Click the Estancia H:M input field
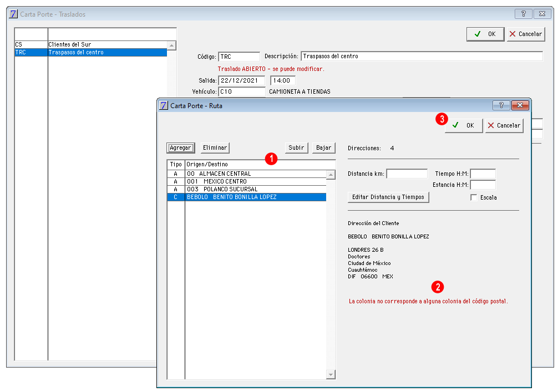558x392 pixels. point(483,185)
